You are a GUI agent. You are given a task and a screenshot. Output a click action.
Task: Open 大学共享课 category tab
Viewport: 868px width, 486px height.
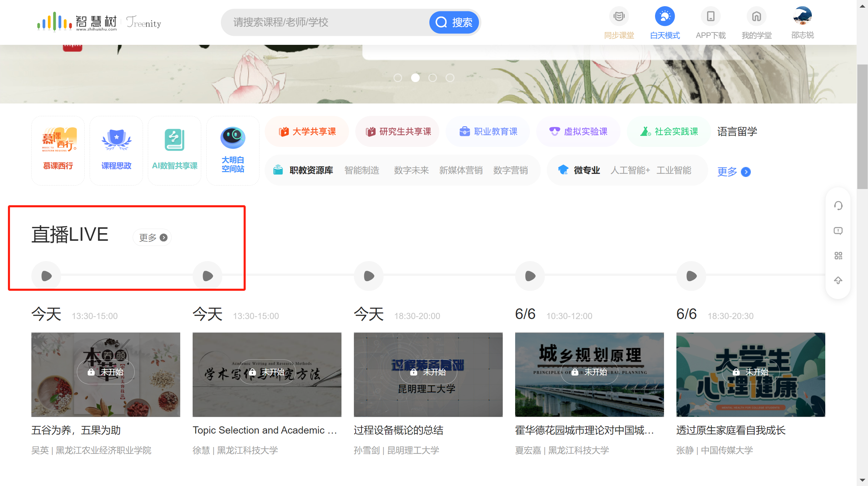307,131
